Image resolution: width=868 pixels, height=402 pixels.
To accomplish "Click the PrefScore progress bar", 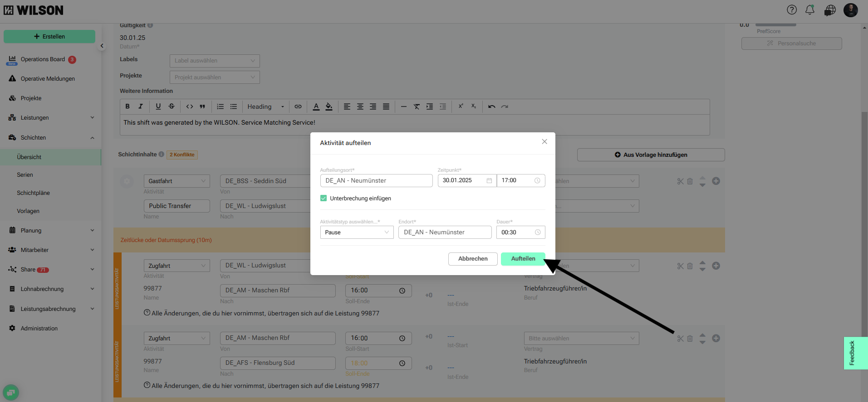I will coord(776,24).
